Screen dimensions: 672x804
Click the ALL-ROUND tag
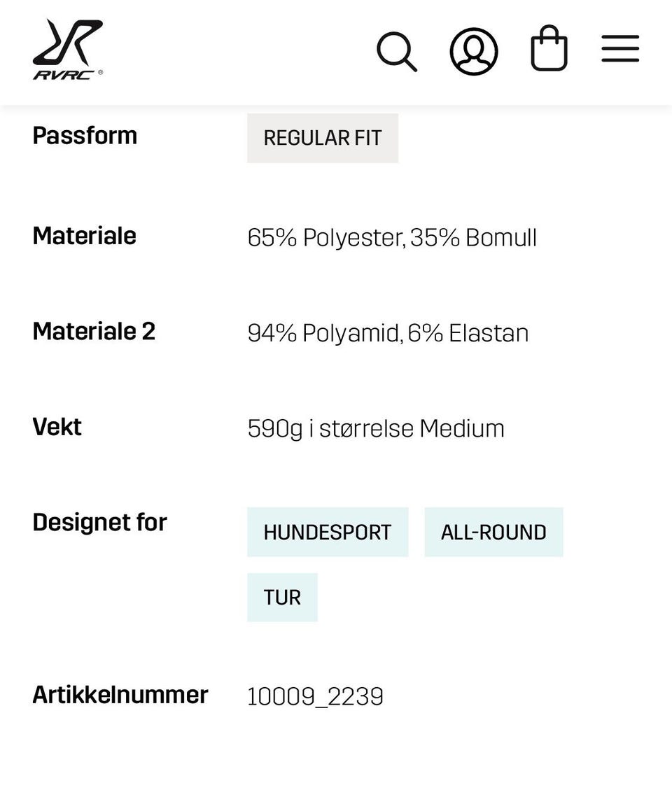(493, 533)
